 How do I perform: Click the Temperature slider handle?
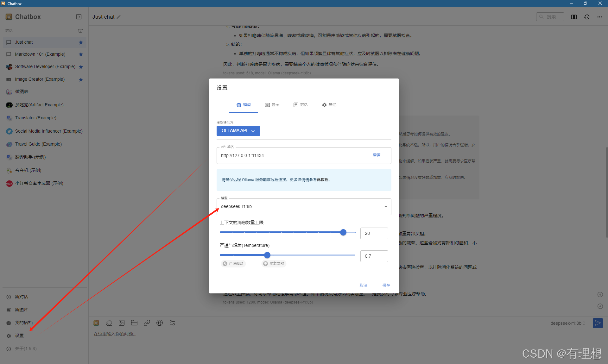(267, 255)
